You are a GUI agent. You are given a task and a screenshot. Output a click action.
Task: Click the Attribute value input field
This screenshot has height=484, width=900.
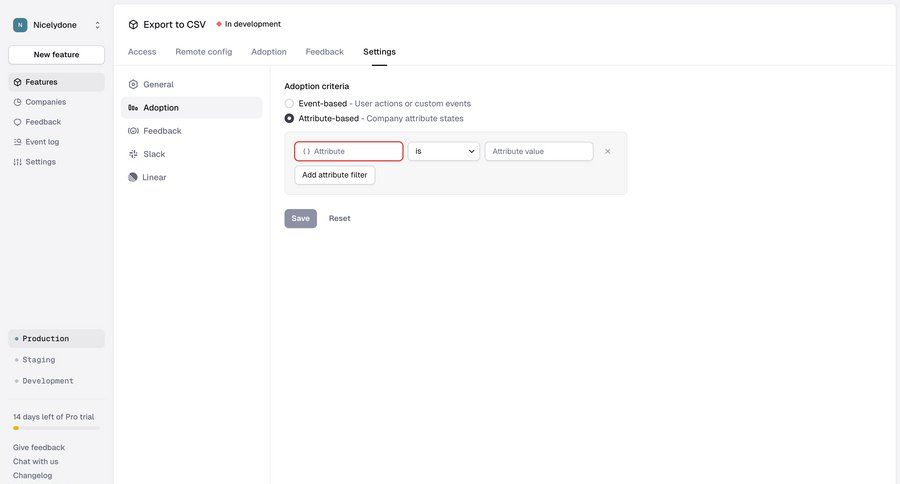click(x=539, y=152)
